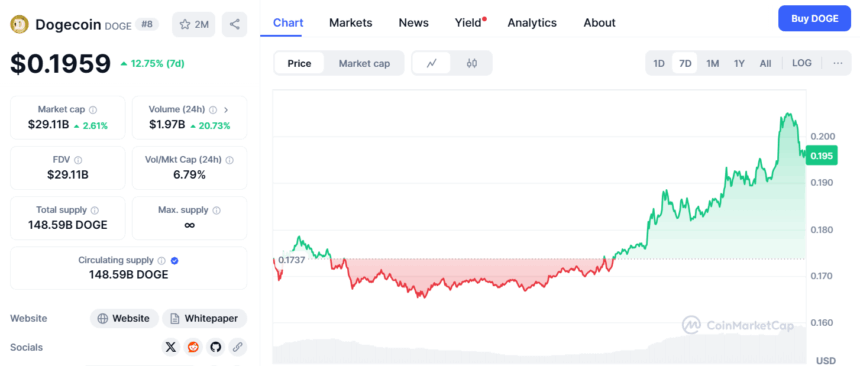Viewport: 860px width, 366px height.
Task: Open the GitHub social icon
Action: point(215,347)
